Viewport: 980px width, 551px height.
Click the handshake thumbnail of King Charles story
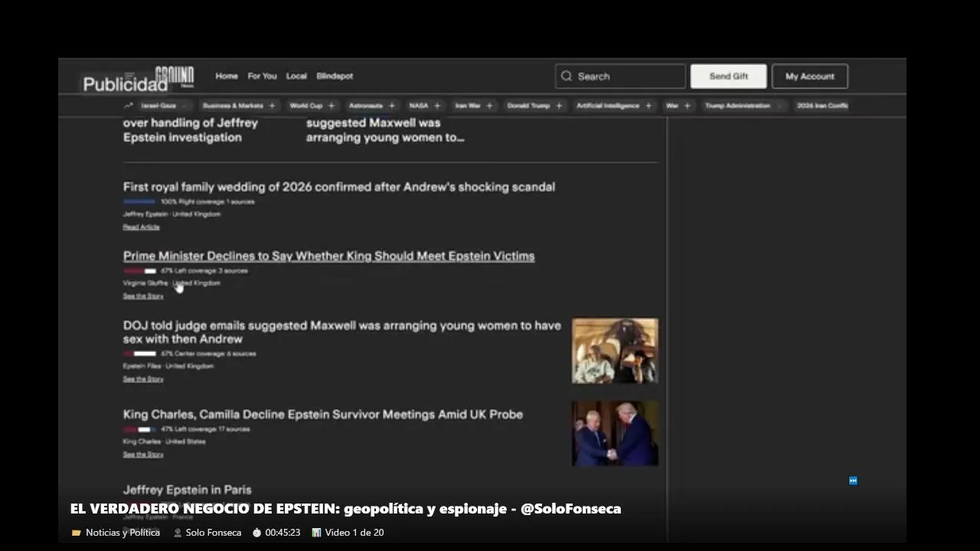coord(615,433)
